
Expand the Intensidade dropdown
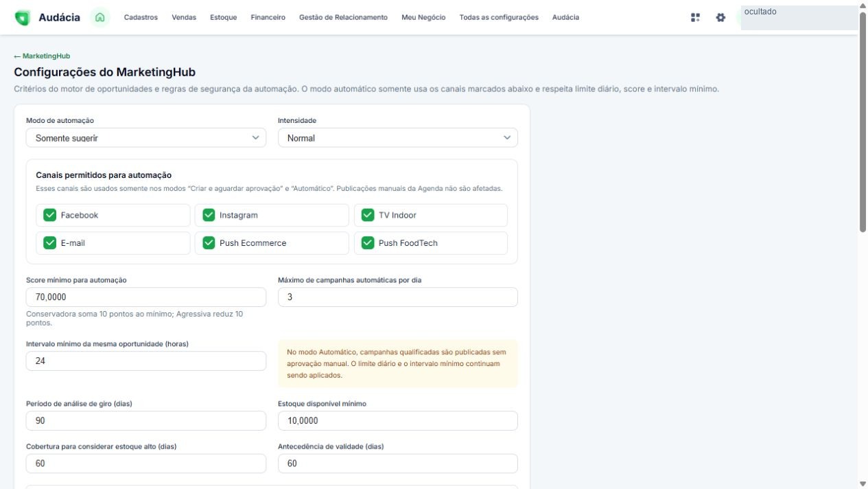click(398, 137)
